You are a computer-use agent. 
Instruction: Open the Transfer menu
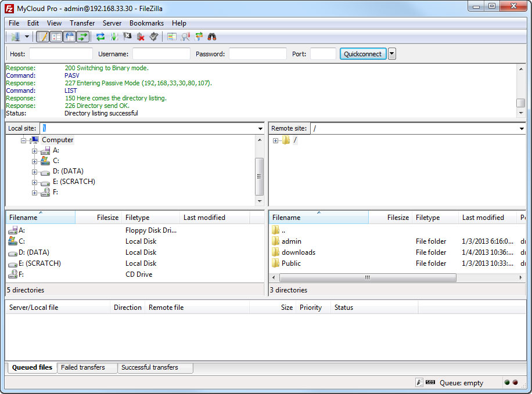82,23
